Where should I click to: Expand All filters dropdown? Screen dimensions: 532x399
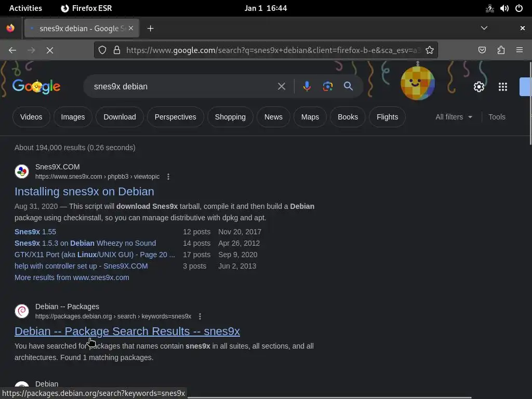(454, 117)
